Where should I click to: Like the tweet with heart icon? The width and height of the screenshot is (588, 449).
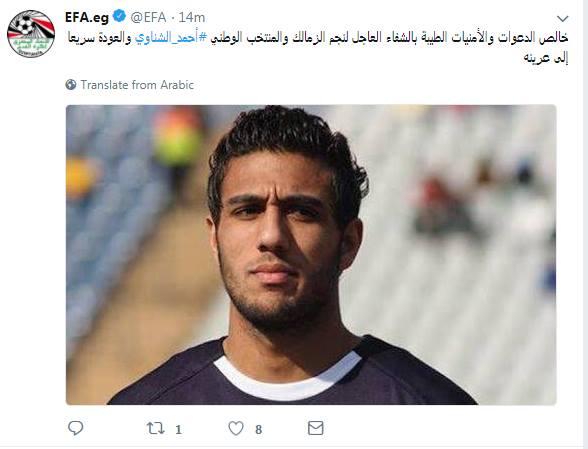[236, 428]
